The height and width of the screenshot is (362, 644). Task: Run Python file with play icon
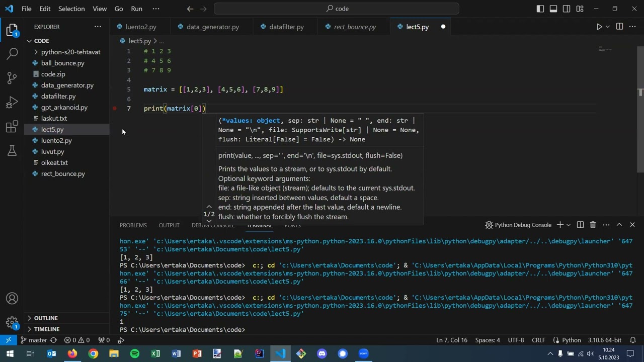click(599, 27)
